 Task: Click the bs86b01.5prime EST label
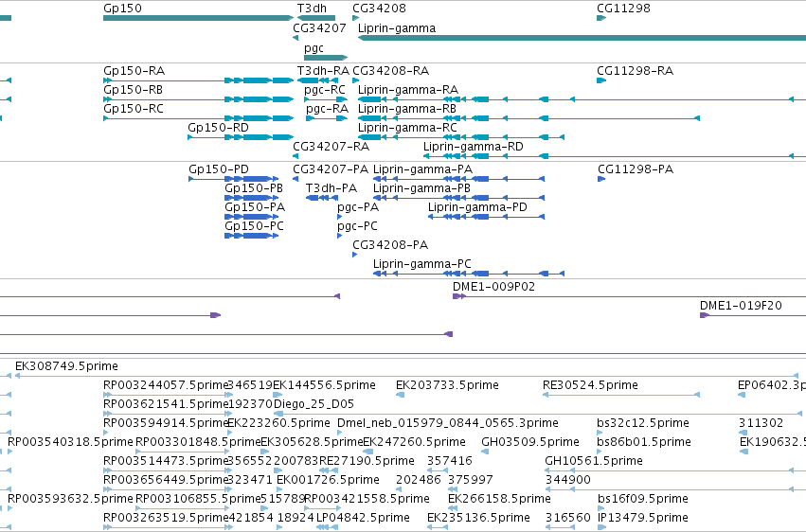click(644, 442)
